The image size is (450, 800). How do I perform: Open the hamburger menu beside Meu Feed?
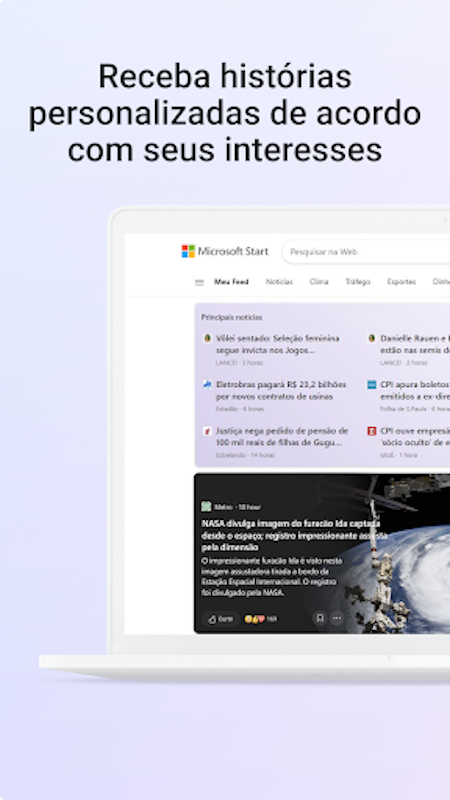[199, 282]
